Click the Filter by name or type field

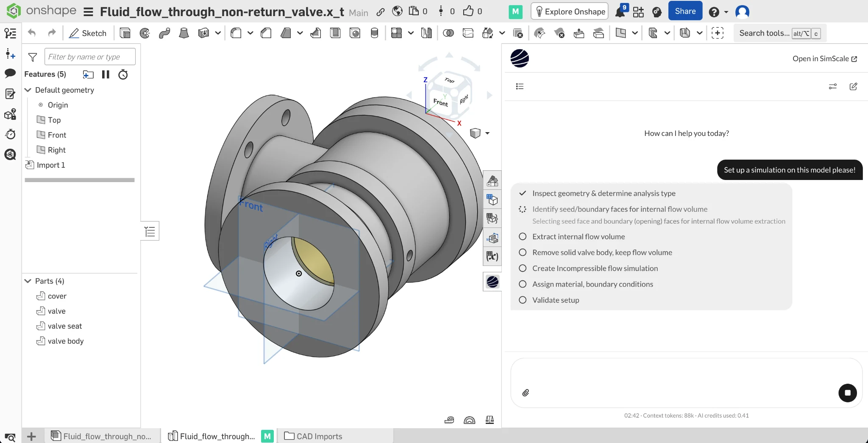click(x=90, y=57)
